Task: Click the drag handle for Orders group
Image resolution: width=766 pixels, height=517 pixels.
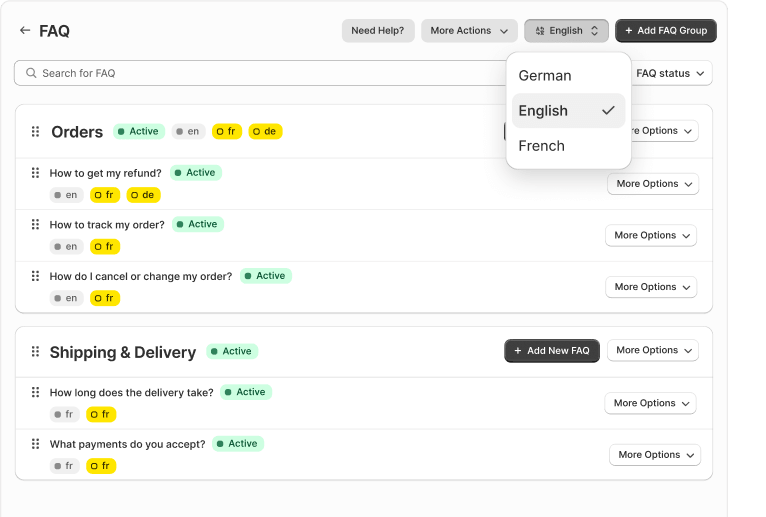Action: pos(35,132)
